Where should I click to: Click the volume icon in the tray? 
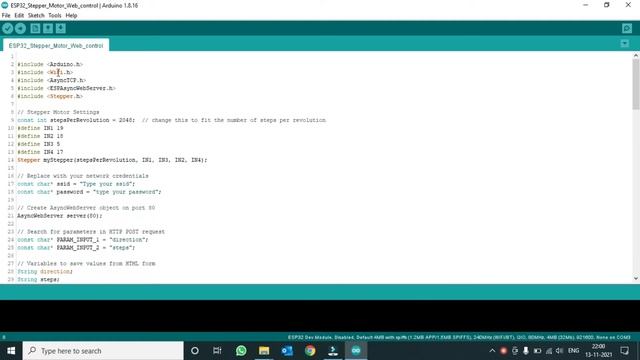point(560,351)
